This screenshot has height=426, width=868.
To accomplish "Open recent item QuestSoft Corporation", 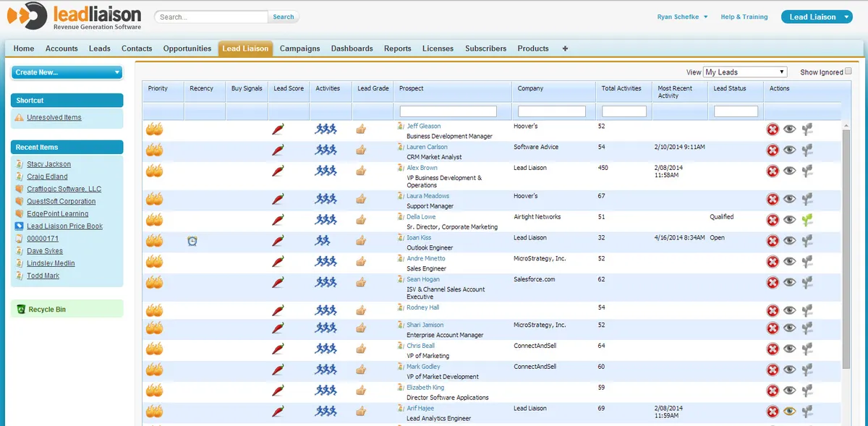I will (61, 201).
